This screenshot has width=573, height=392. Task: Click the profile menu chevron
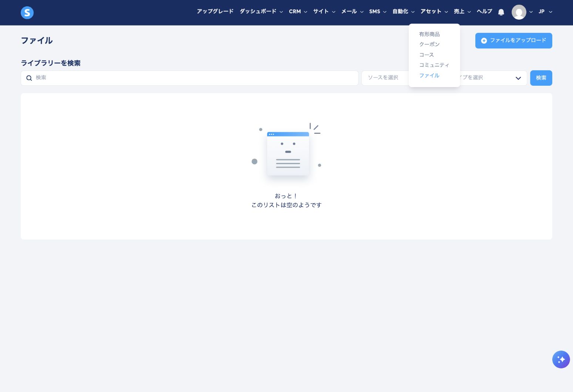(x=531, y=12)
